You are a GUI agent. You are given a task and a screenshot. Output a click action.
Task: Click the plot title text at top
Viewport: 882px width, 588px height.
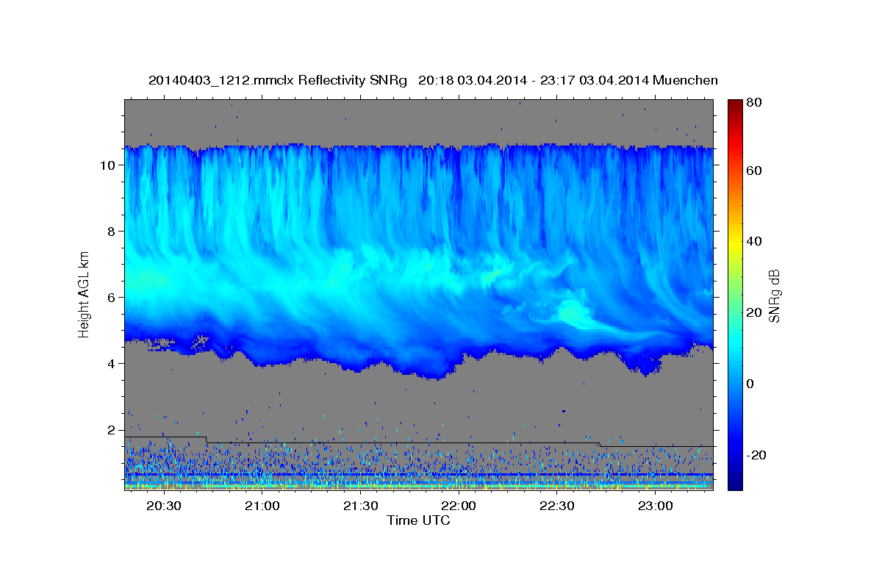point(433,80)
